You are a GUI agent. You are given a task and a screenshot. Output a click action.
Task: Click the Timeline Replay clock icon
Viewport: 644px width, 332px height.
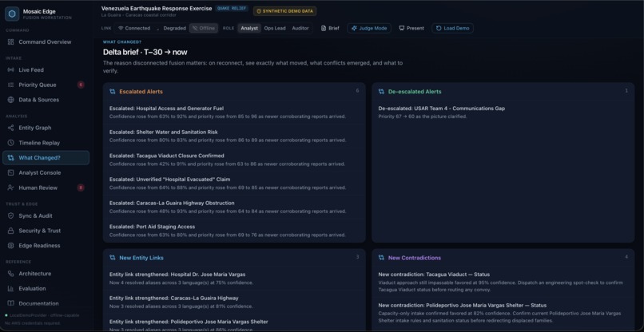point(10,143)
